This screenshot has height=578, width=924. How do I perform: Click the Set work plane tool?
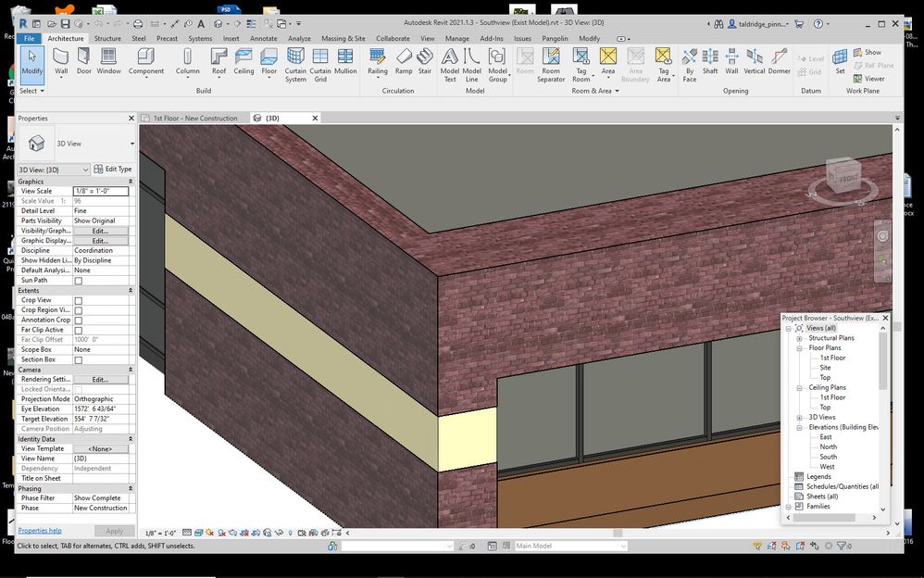coord(840,61)
